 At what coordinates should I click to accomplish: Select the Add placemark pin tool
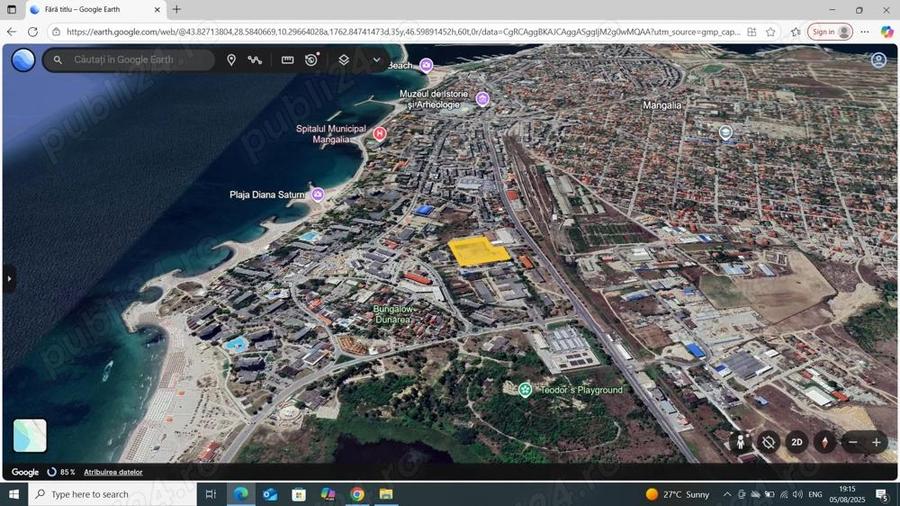[x=231, y=60]
